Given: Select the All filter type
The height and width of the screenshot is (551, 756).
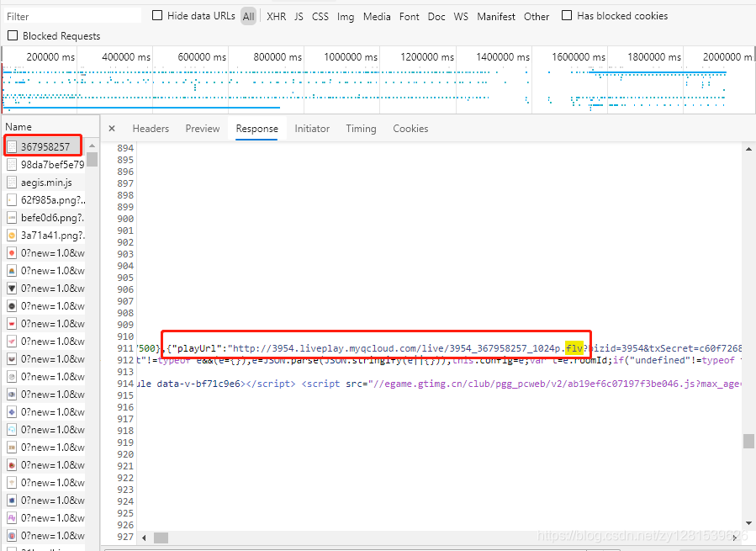Looking at the screenshot, I should coord(248,17).
